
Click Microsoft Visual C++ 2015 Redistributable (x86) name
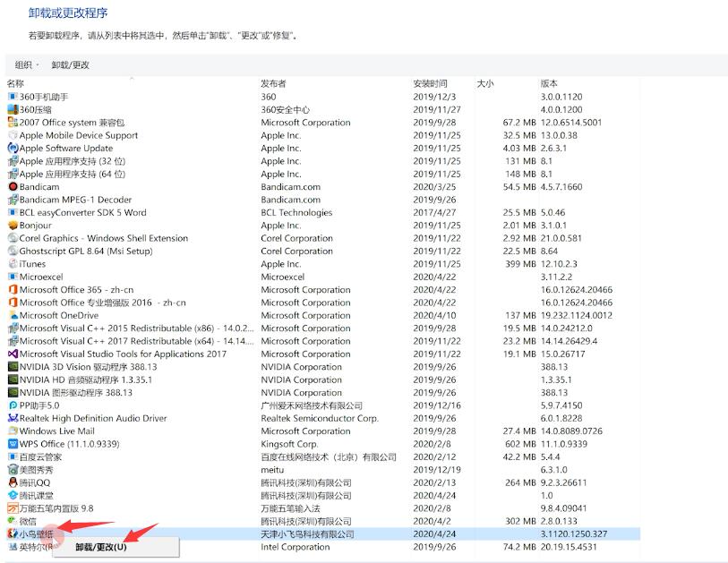tap(136, 328)
